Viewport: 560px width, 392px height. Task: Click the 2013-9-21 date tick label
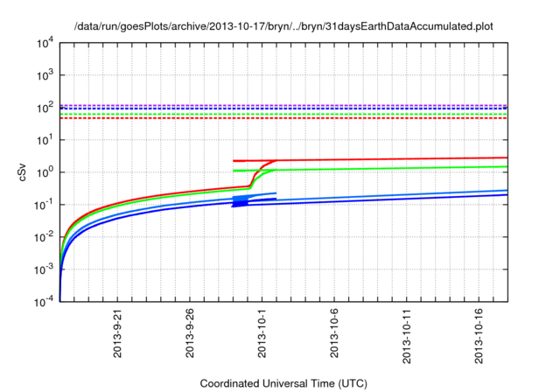[x=117, y=333]
